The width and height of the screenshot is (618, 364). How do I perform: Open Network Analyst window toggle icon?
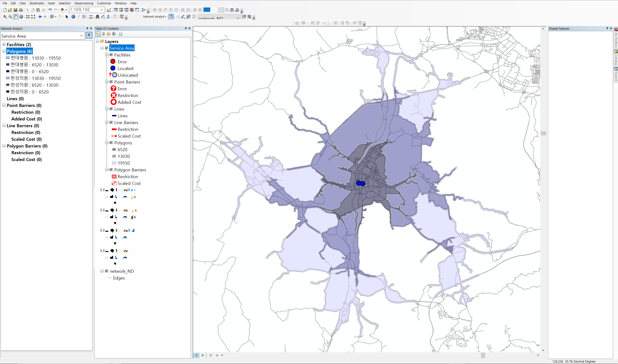point(171,17)
